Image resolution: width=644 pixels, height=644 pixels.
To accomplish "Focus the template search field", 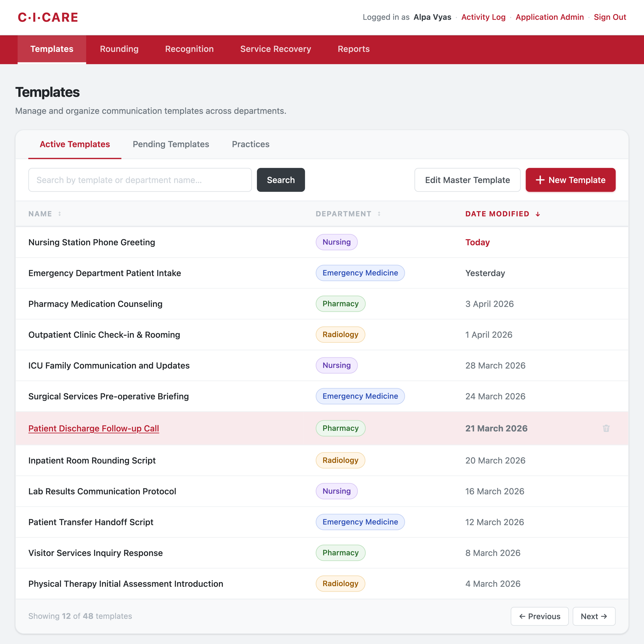I will point(140,180).
